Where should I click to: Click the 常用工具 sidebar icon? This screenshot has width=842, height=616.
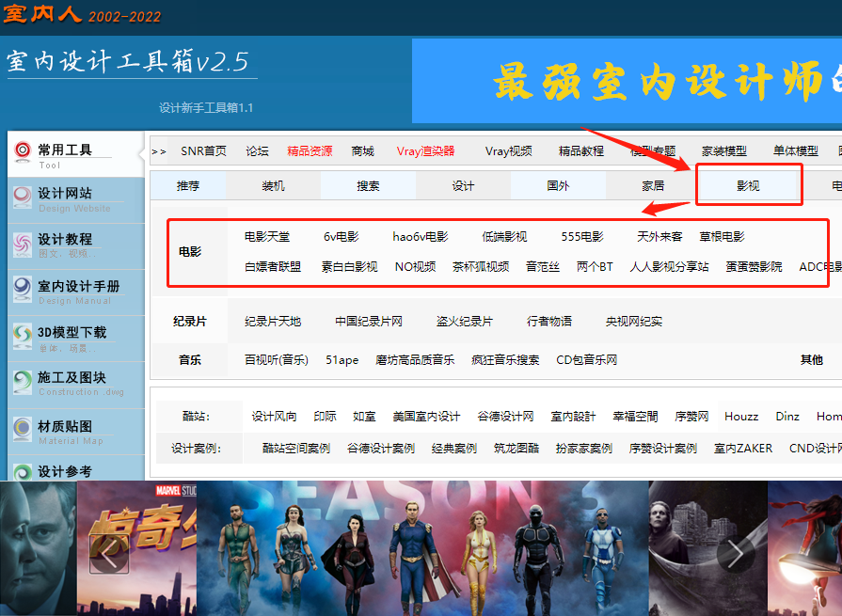(x=23, y=151)
